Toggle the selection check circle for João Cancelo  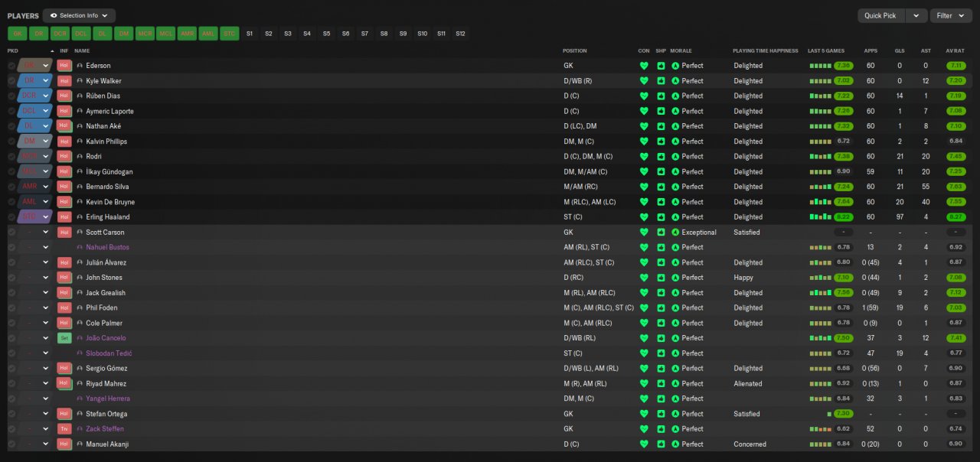pyautogui.click(x=11, y=338)
